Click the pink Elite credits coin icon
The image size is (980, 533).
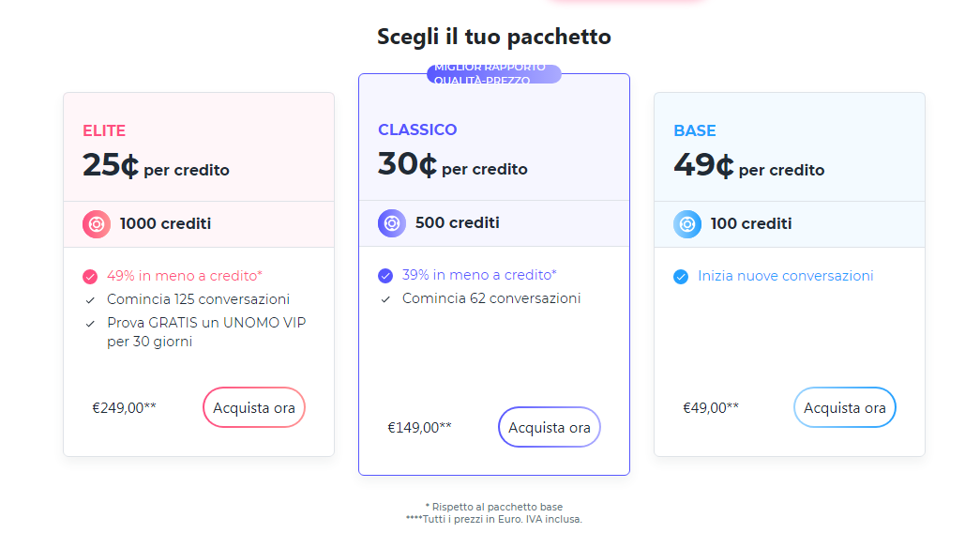point(97,224)
